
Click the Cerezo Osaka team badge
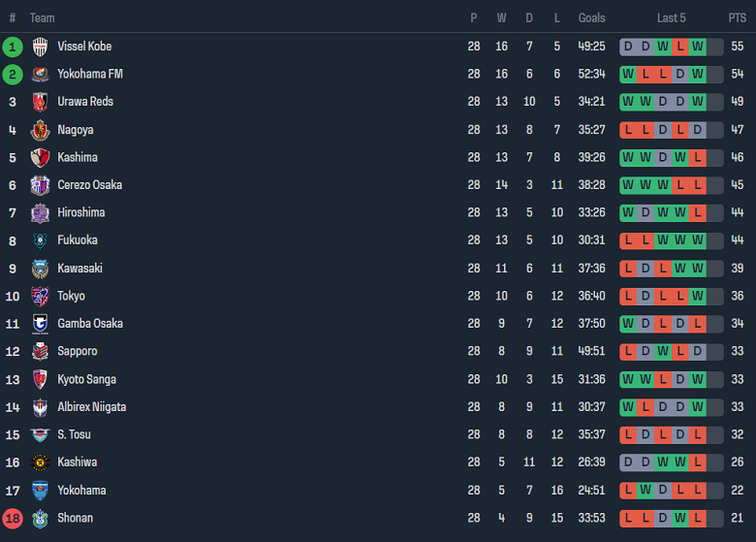coord(40,185)
